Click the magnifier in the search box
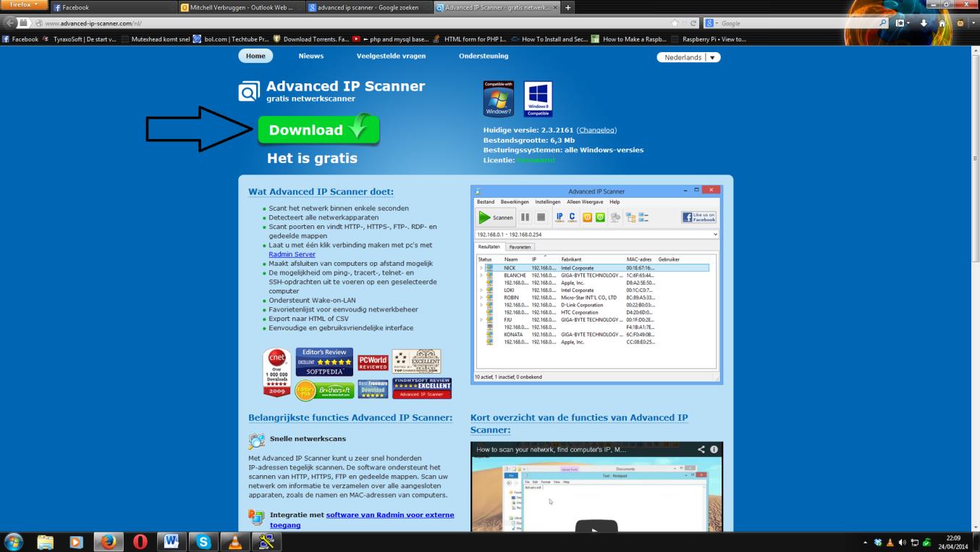 pyautogui.click(x=883, y=23)
